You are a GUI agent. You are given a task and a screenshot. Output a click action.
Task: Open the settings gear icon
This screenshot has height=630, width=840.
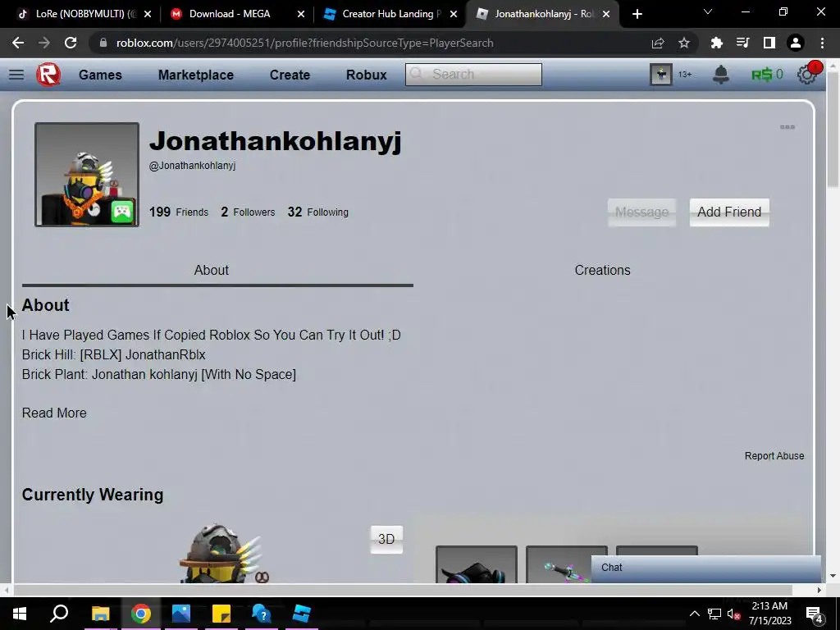807,74
